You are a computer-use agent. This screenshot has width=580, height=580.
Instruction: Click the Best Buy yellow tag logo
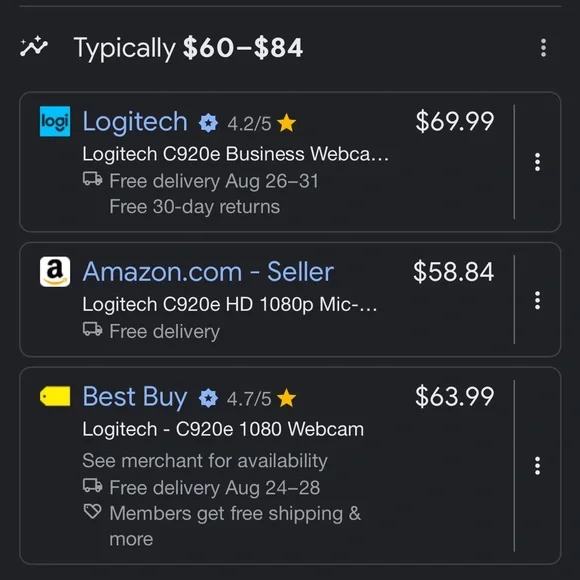[55, 396]
